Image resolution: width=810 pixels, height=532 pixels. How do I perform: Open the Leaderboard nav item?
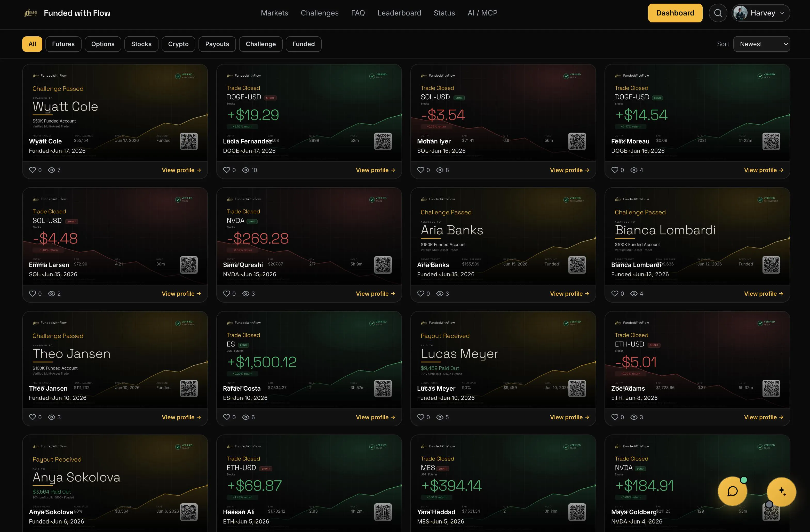[399, 13]
